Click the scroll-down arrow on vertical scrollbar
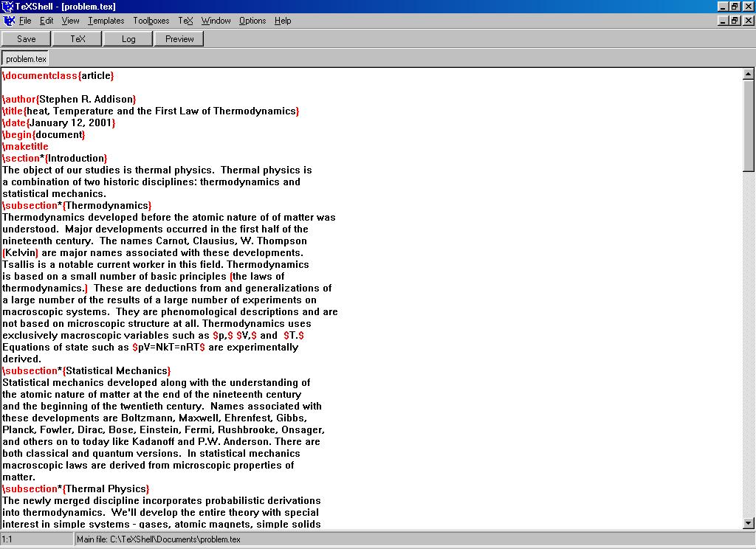 coord(749,524)
